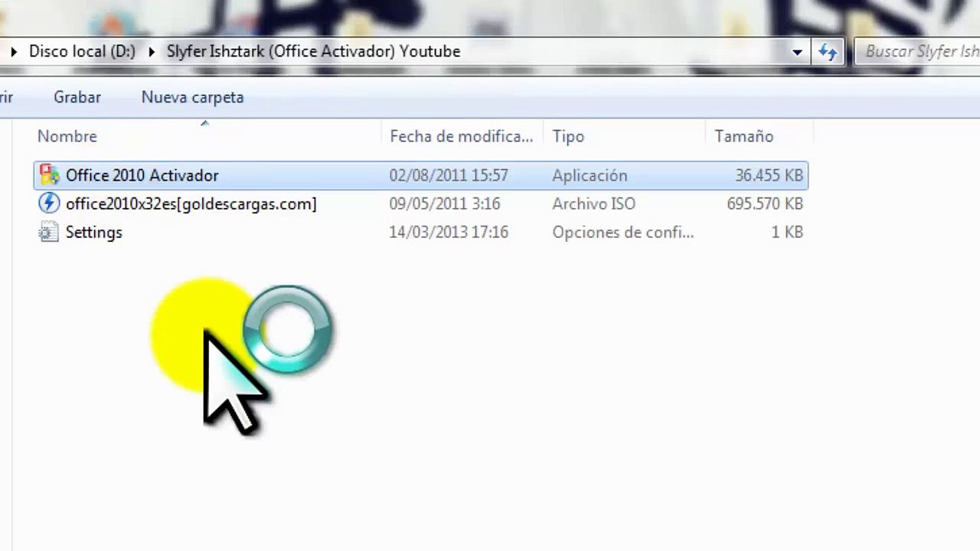Click the 695.570 KB size cell
The height and width of the screenshot is (551, 980).
pos(765,204)
